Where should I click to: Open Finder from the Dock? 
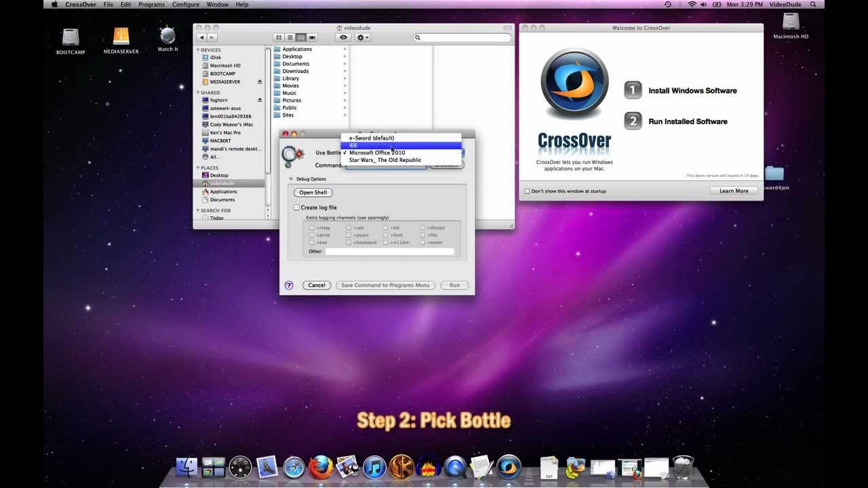pyautogui.click(x=186, y=467)
